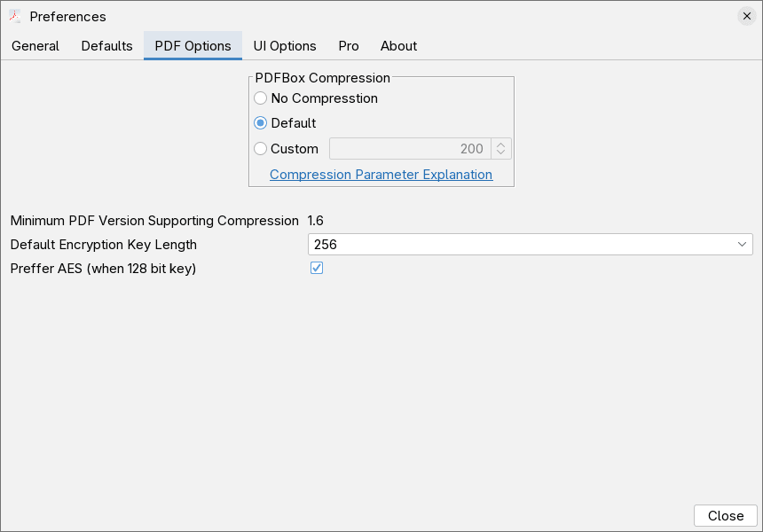
Task: Switch to the UI Options tab
Action: [x=285, y=46]
